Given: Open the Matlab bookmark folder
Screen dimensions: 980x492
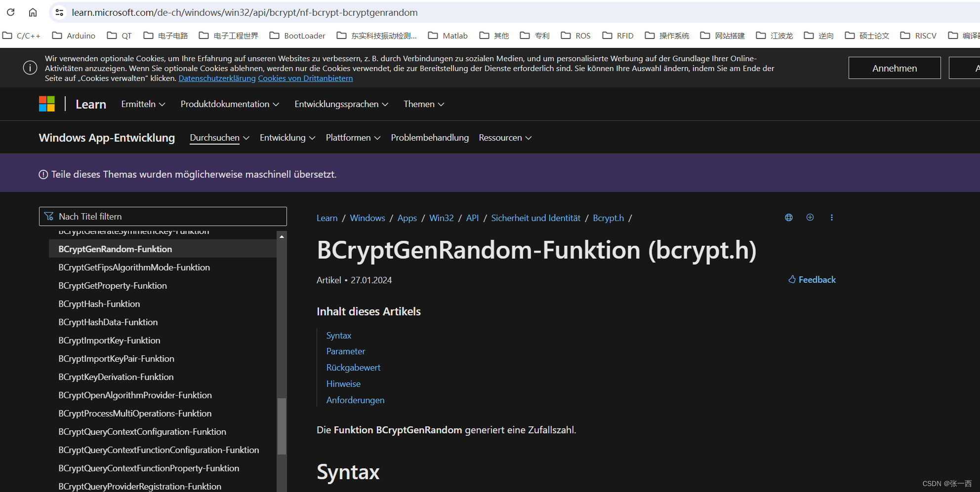Looking at the screenshot, I should 448,36.
